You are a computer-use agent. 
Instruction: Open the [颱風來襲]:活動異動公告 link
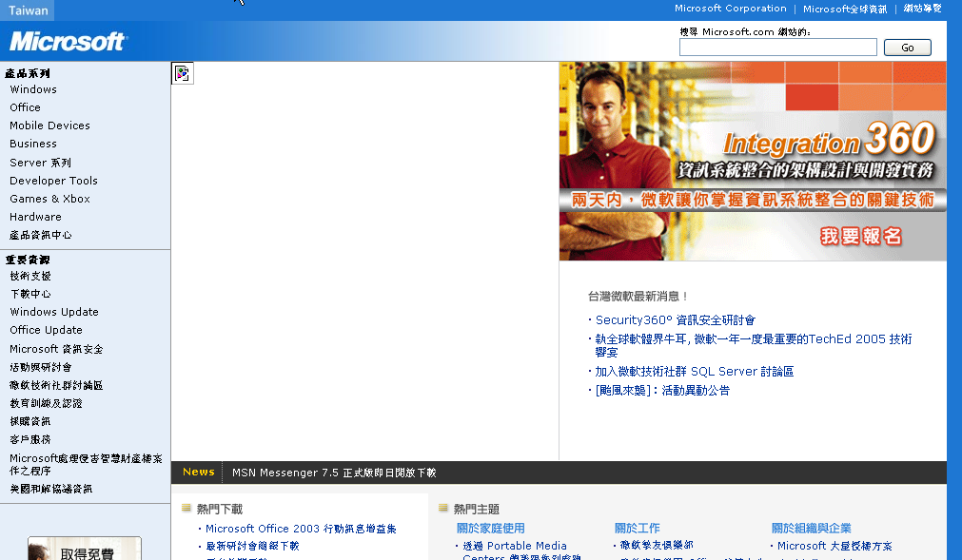[662, 390]
